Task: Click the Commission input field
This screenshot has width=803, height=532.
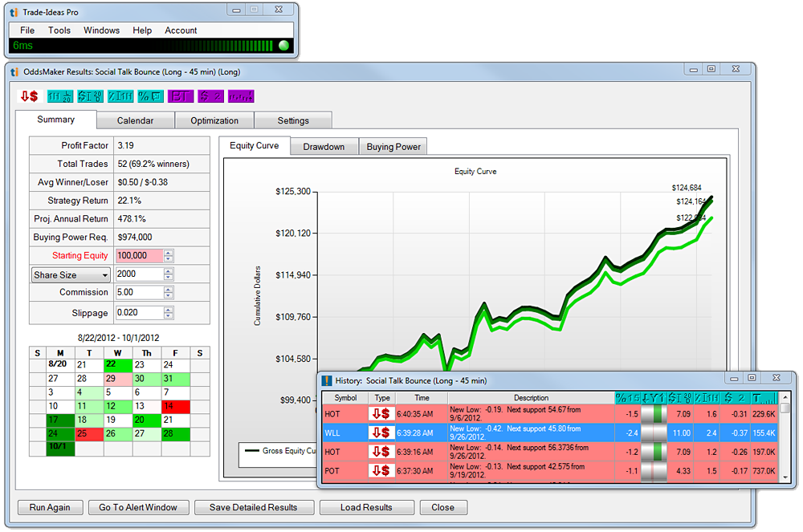Action: 139,292
